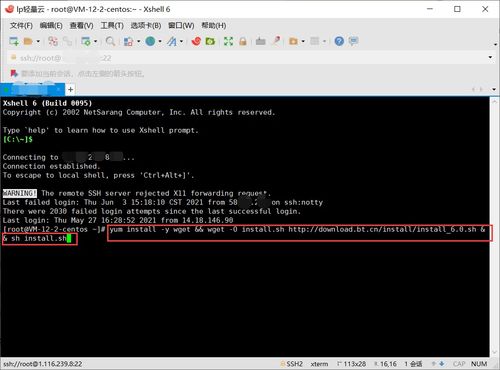Open the 工具(T) menu
The width and height of the screenshot is (500, 370).
tap(112, 25)
